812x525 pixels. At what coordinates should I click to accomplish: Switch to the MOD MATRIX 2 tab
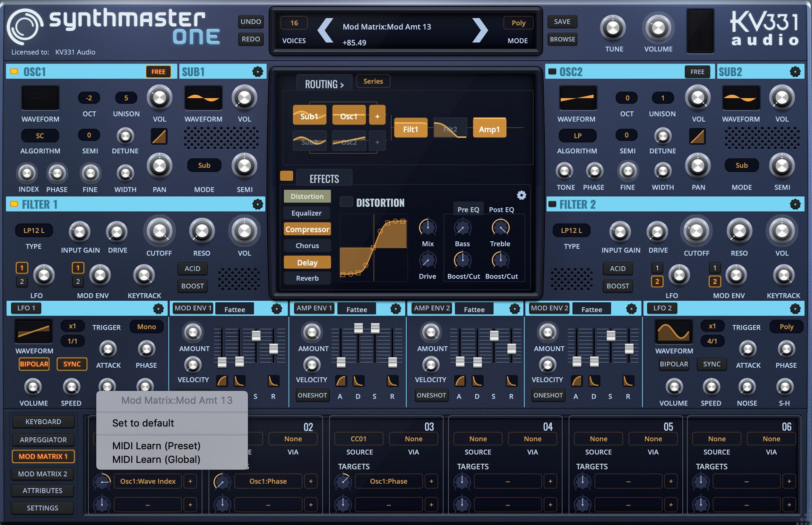tap(43, 473)
